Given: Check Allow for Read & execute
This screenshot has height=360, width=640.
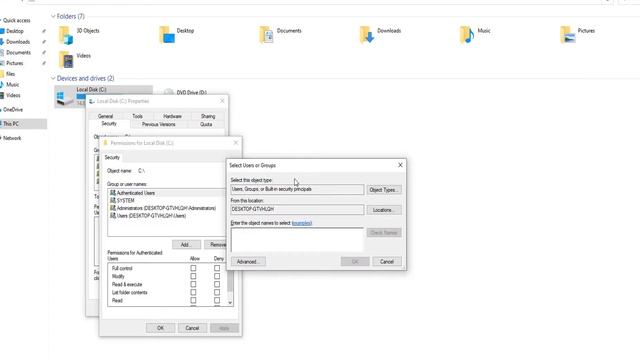Looking at the screenshot, I should click(x=193, y=284).
